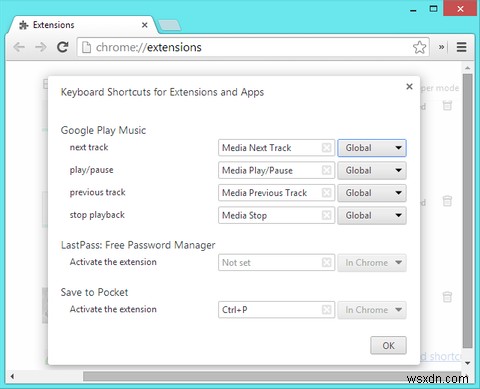Screen dimensions: 480x389
Task: Click the vertical scrollbar thumb
Action: coord(468,211)
